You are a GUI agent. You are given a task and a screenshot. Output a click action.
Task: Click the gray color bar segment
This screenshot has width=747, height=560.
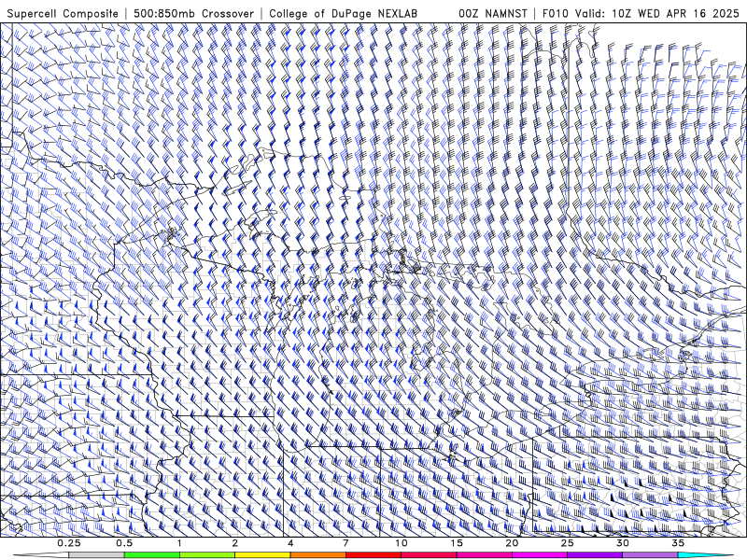coord(96,555)
